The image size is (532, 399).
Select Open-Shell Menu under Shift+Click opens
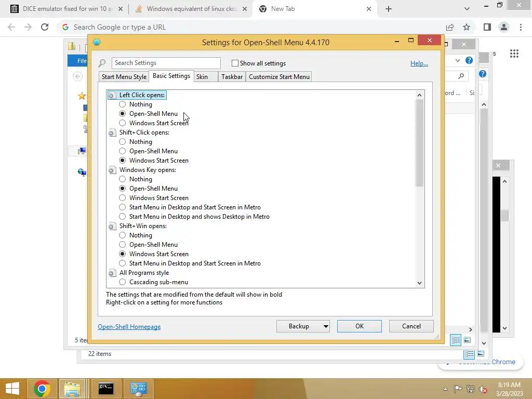point(122,151)
